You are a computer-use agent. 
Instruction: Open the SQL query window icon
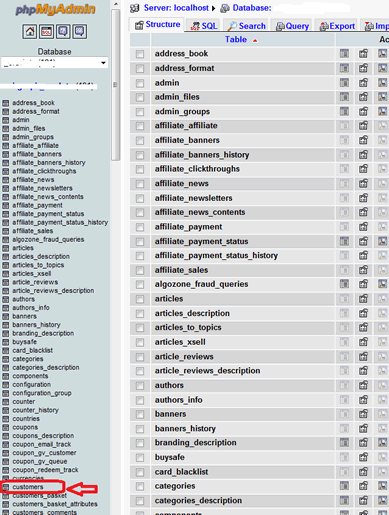[x=46, y=32]
